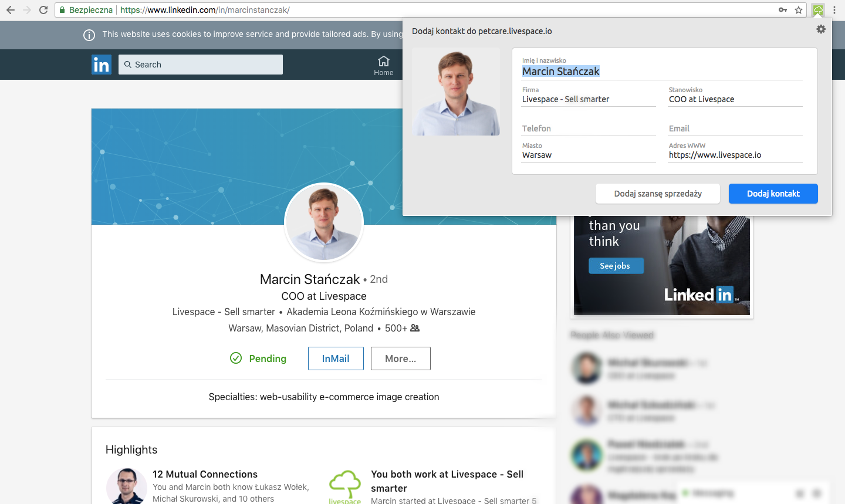The width and height of the screenshot is (845, 504).
Task: Click the cookie notice info icon
Action: point(89,35)
